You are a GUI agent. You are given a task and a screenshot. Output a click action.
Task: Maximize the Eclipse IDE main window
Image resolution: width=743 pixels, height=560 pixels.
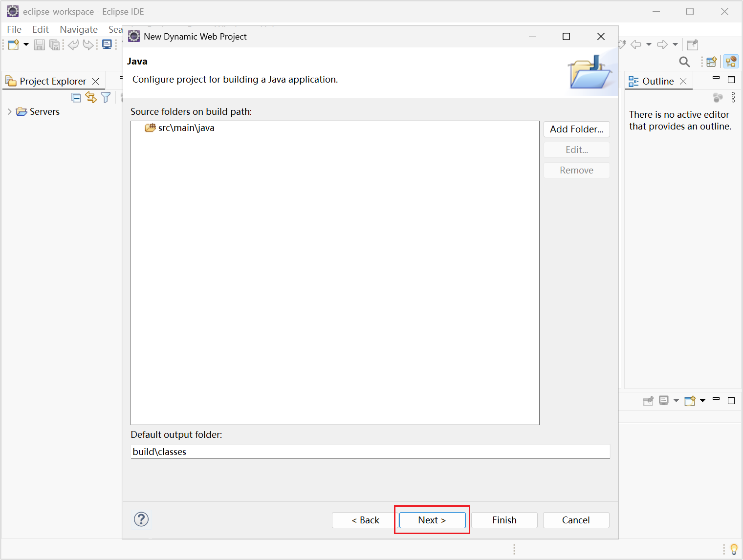pos(690,12)
